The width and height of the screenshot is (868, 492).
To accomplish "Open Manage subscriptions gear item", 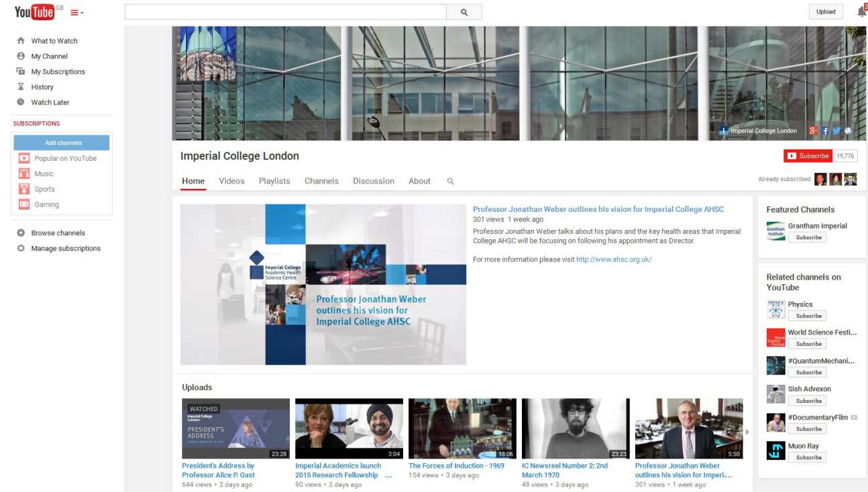I will [65, 249].
